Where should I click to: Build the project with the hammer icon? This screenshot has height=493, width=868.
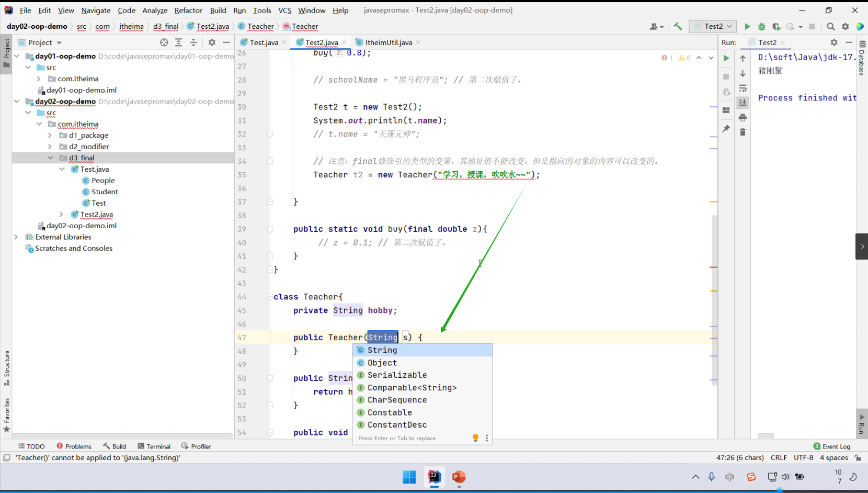click(x=678, y=26)
